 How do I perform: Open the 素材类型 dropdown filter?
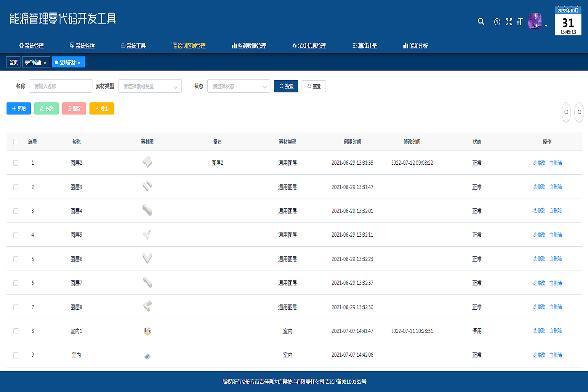pos(150,86)
